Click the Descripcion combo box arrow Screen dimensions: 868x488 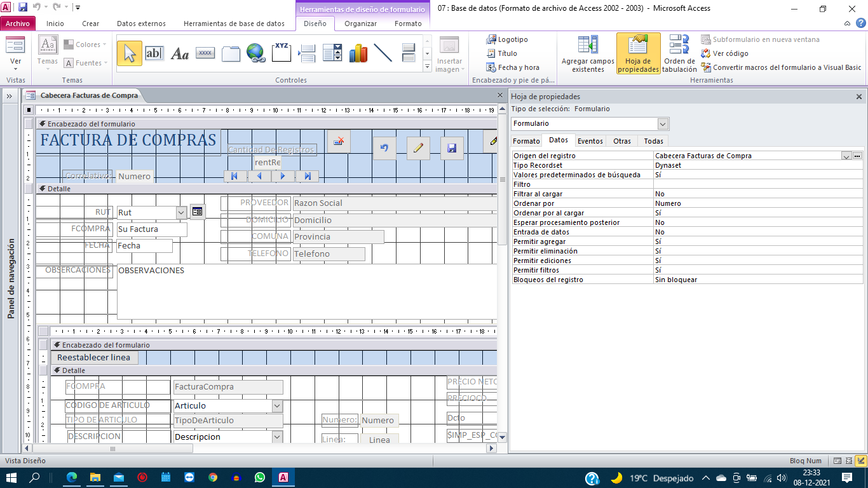[277, 437]
